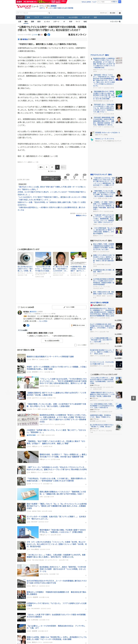Open the blue-sky man thumbnail article

pyautogui.click(x=43, y=258)
